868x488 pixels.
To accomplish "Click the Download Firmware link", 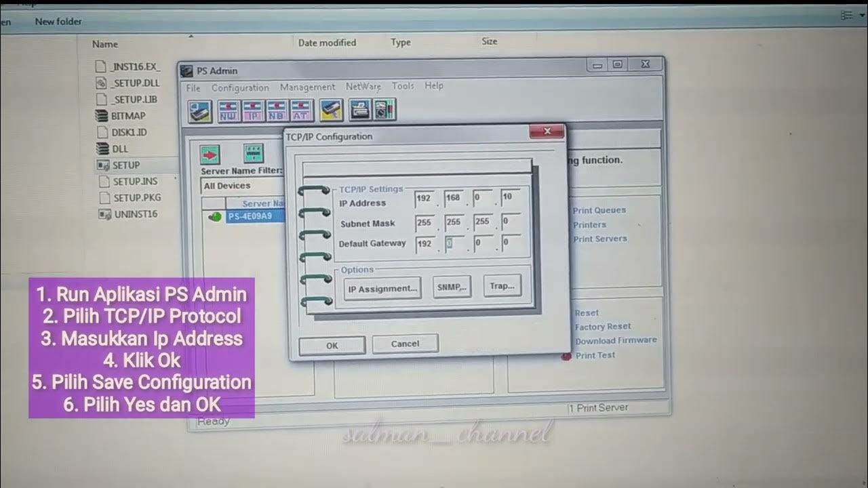I will point(616,340).
